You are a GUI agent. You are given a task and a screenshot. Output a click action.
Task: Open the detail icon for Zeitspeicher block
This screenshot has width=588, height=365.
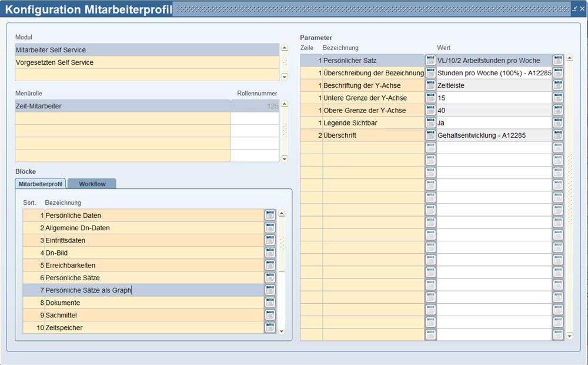pyautogui.click(x=270, y=327)
